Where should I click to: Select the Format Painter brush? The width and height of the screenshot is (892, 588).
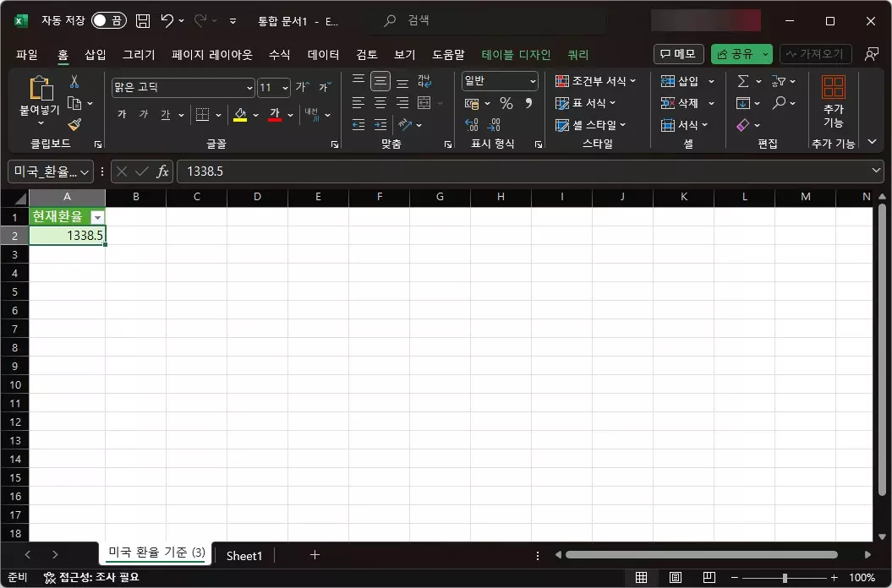(74, 124)
